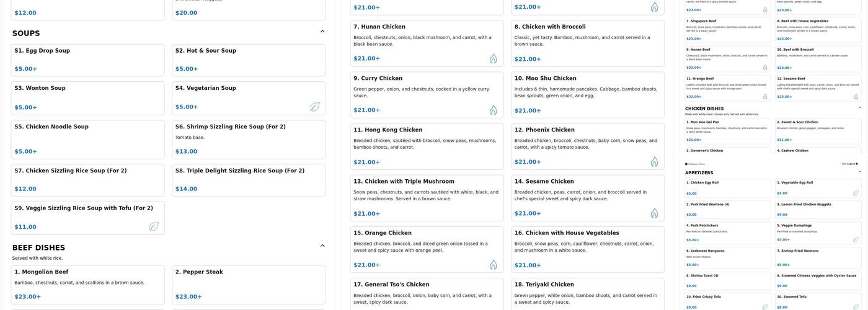Click the spicy flame icon on Sesame Chicken

tap(654, 213)
